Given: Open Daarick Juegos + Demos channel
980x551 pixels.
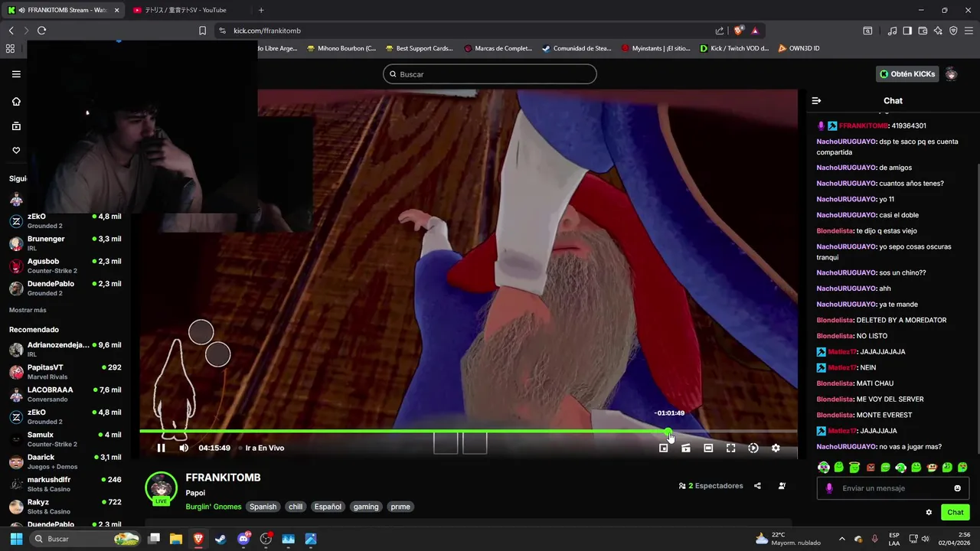Looking at the screenshot, I should point(65,461).
